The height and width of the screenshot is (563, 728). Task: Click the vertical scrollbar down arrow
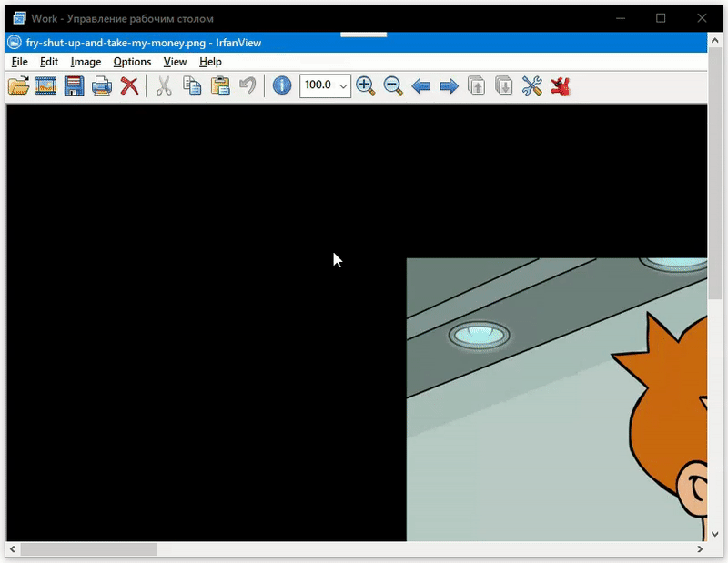click(715, 534)
